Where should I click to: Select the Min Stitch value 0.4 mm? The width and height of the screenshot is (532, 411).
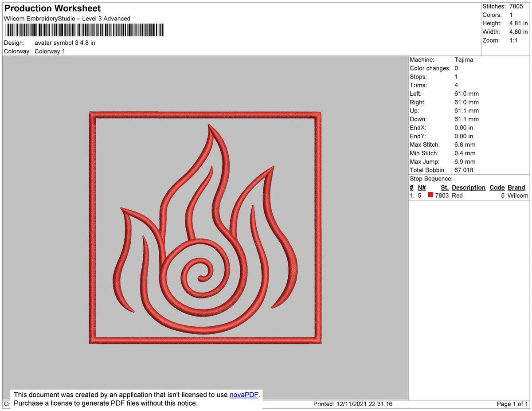[465, 153]
